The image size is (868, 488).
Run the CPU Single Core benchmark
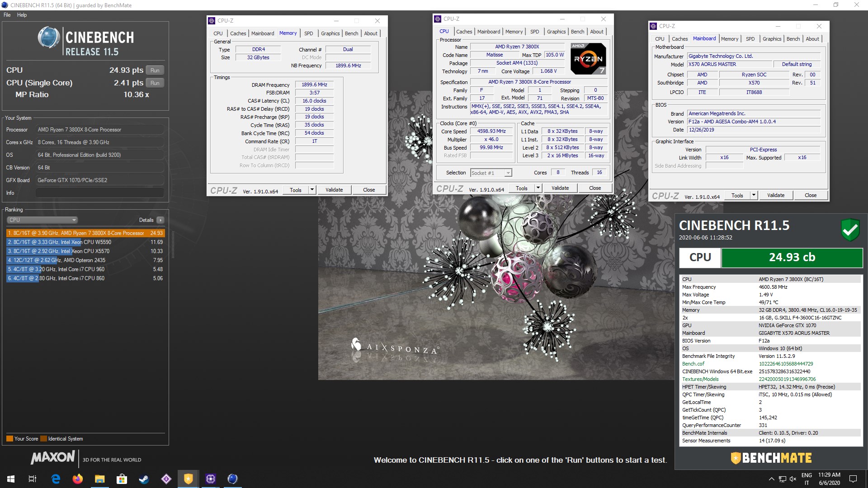coord(155,83)
